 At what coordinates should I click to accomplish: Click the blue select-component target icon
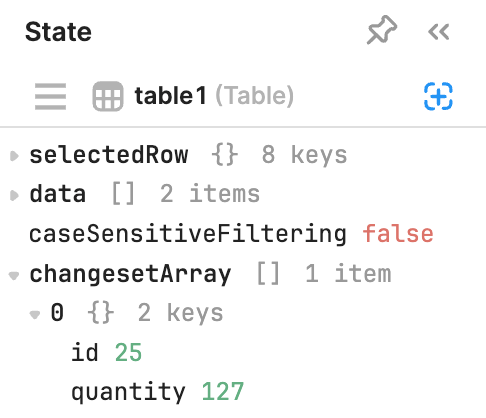click(x=438, y=96)
